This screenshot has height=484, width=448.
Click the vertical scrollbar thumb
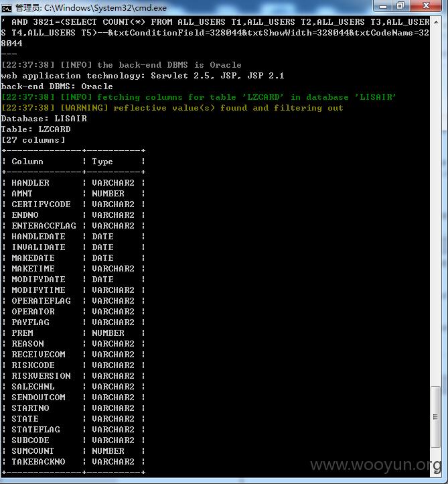pyautogui.click(x=436, y=416)
